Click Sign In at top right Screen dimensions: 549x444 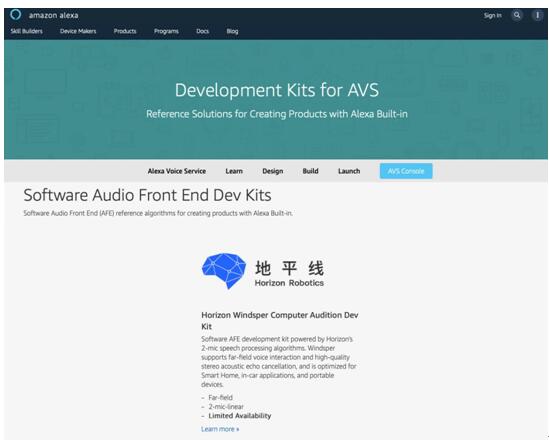[x=493, y=15]
